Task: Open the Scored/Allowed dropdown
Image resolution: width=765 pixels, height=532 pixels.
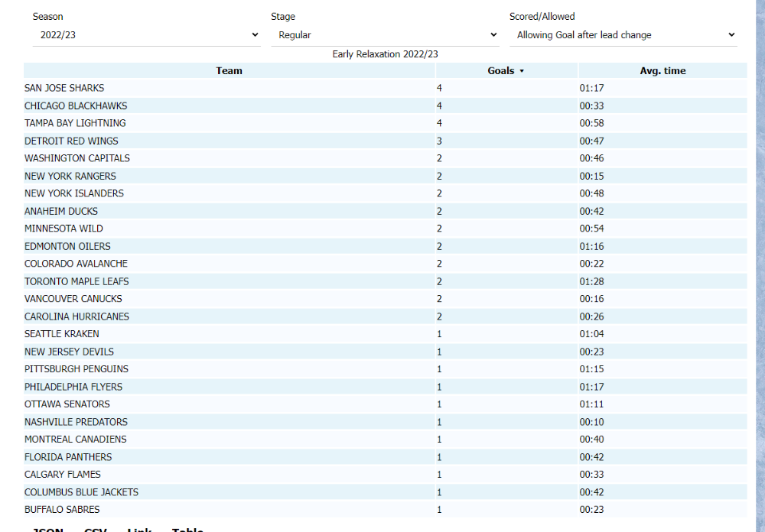Action: 623,35
